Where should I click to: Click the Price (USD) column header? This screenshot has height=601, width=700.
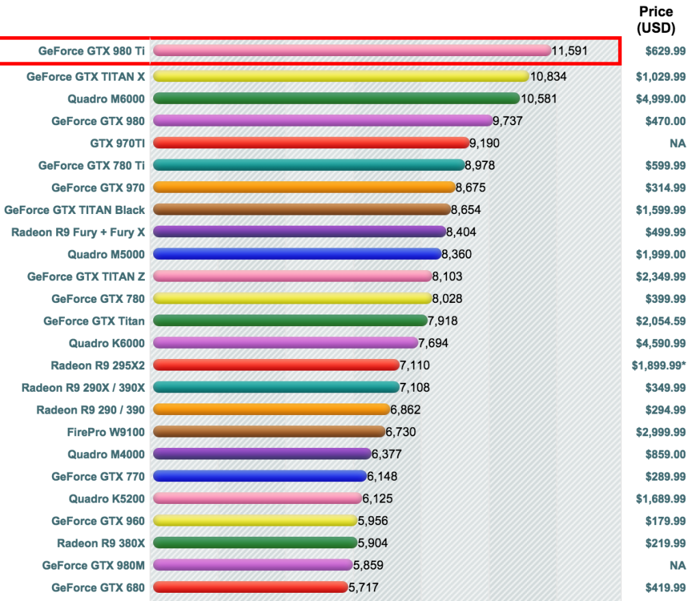[x=656, y=20]
